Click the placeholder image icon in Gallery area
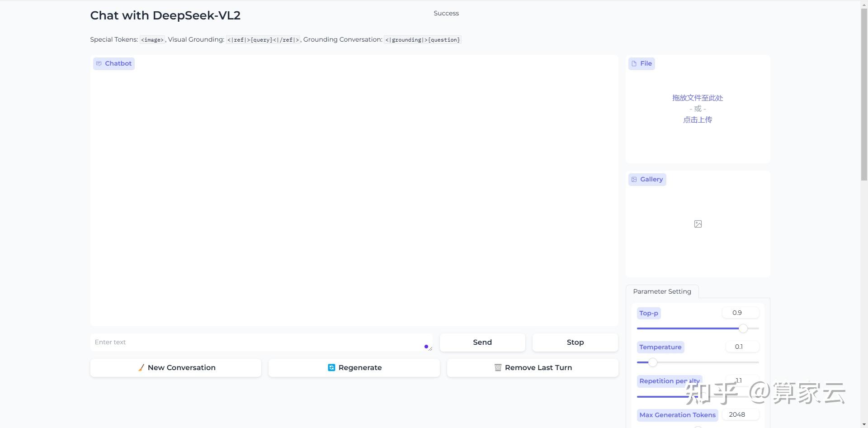 [698, 224]
